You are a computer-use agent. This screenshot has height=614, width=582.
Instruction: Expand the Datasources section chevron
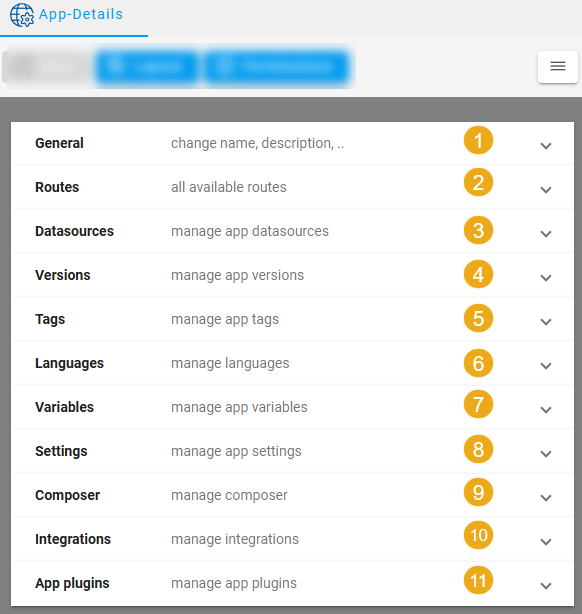(546, 233)
